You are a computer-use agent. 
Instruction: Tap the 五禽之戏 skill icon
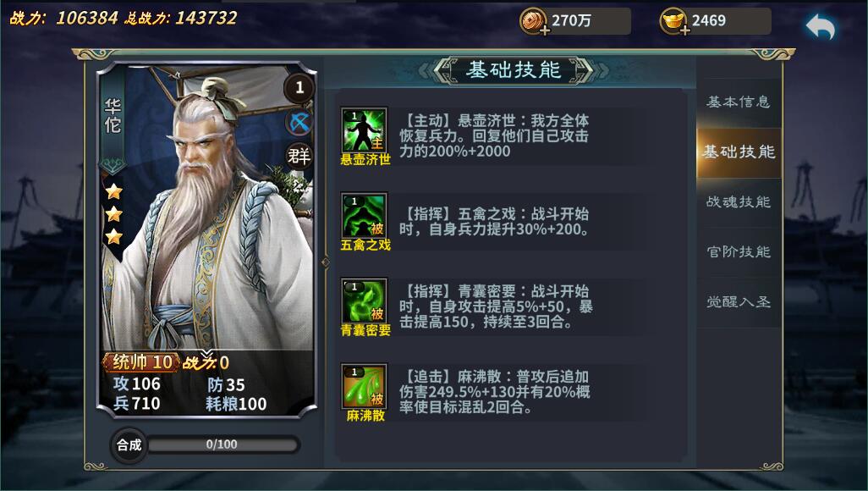pyautogui.click(x=364, y=216)
